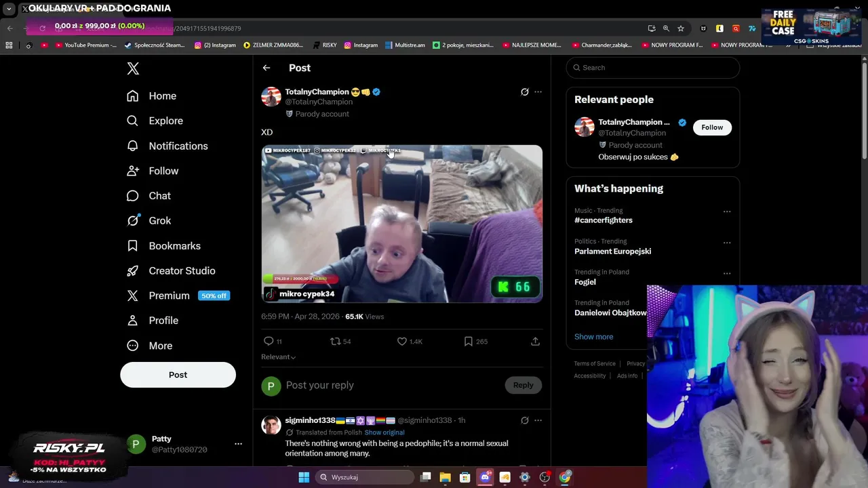
Task: Open the NAJLEPSZE MOME... bookmark
Action: [x=532, y=45]
